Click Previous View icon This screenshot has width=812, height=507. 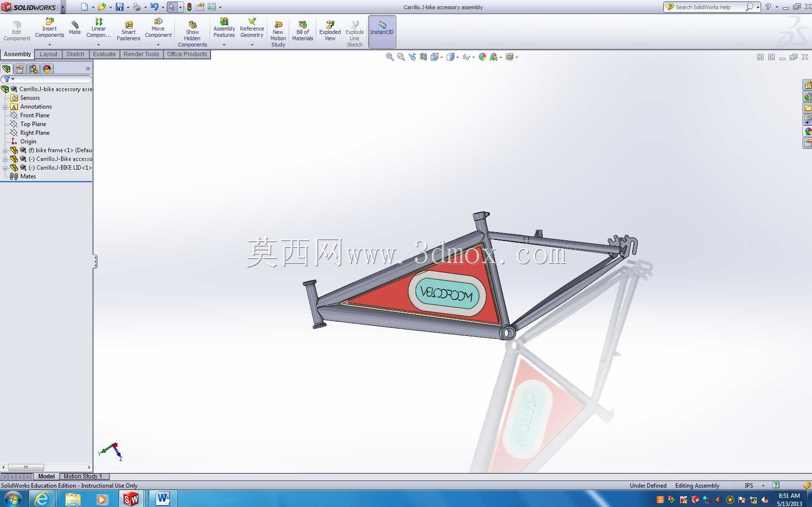pos(412,57)
